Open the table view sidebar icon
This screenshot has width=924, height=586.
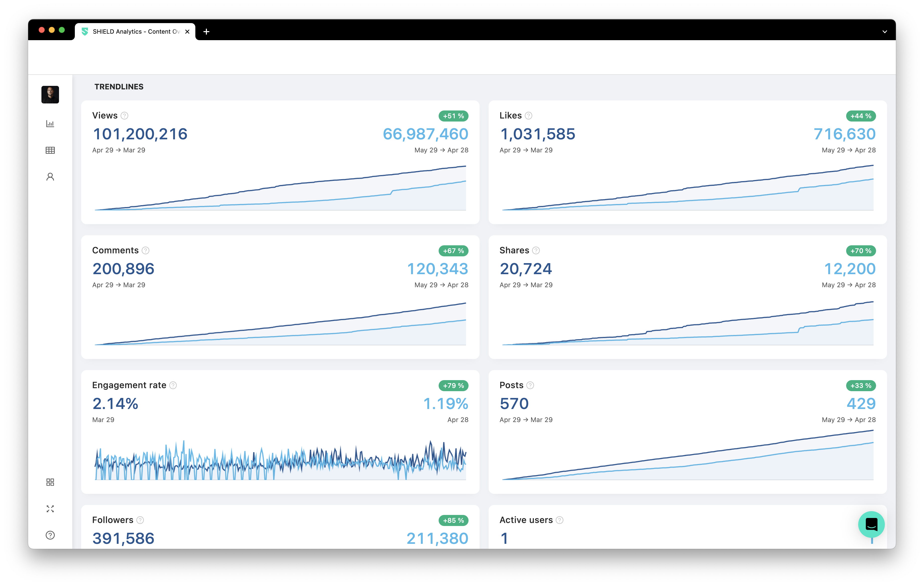[50, 150]
